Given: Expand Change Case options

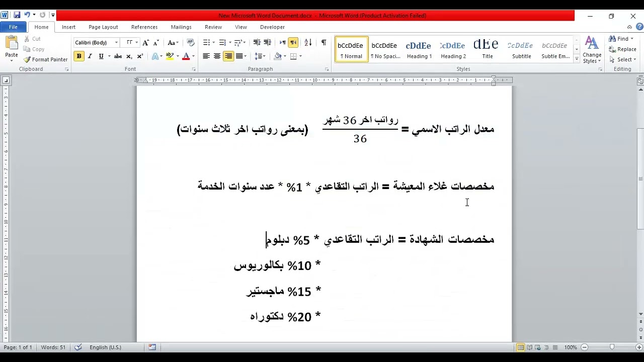Looking at the screenshot, I should (173, 43).
